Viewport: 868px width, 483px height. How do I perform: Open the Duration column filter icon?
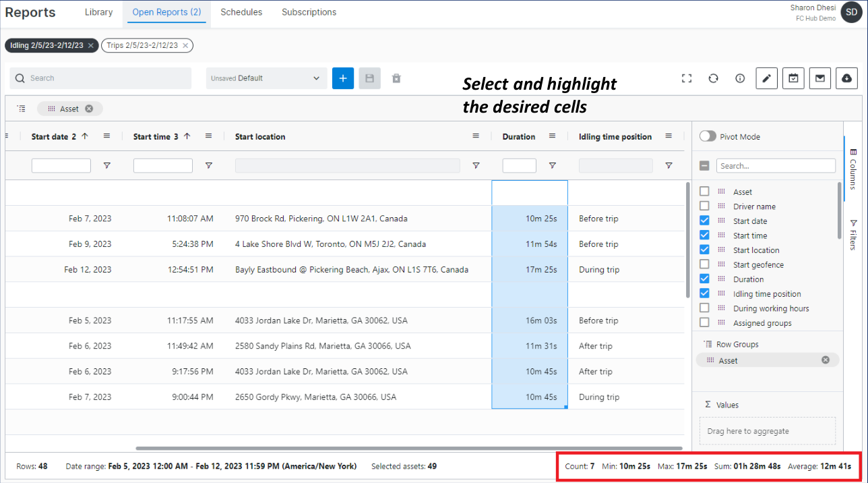(x=552, y=166)
